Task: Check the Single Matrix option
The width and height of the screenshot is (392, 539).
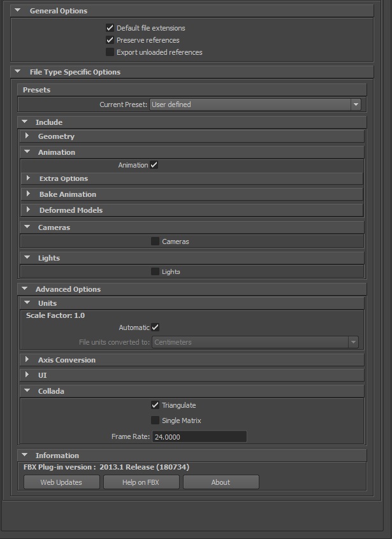Action: click(x=155, y=420)
